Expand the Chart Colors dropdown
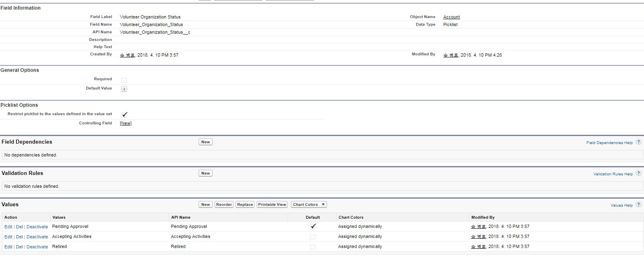 tap(309, 205)
